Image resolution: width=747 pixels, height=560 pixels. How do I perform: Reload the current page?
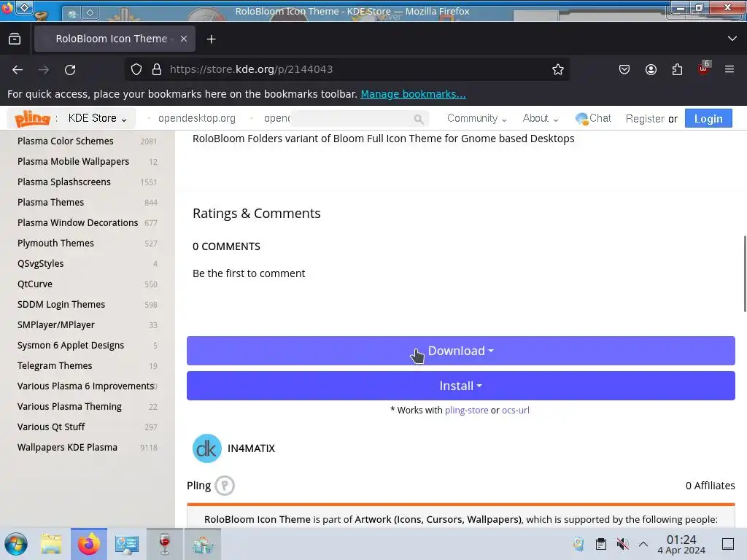(x=70, y=69)
